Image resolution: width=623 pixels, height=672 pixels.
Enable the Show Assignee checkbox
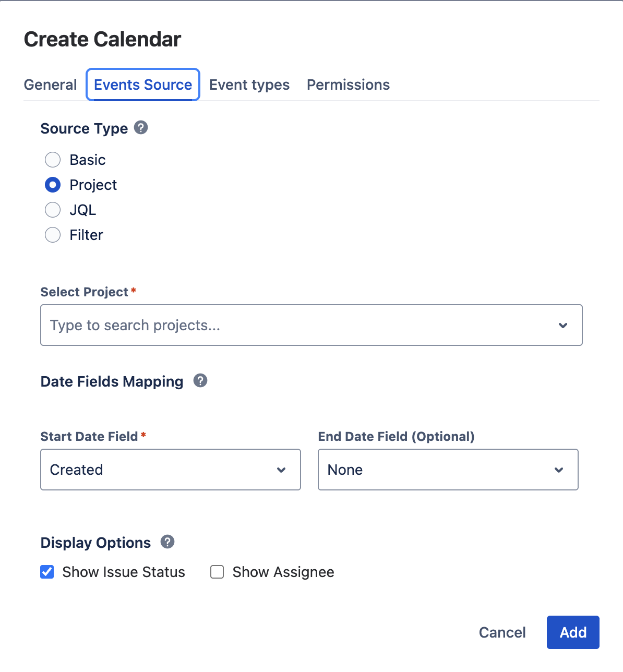click(x=217, y=572)
